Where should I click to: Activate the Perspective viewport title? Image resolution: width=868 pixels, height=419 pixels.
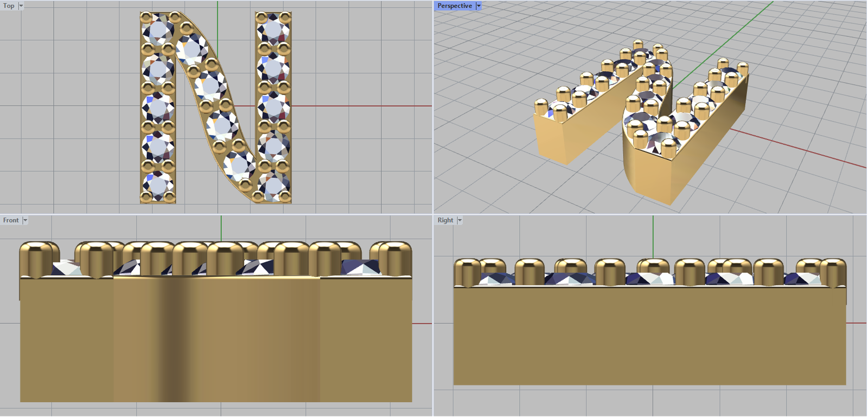coord(454,6)
